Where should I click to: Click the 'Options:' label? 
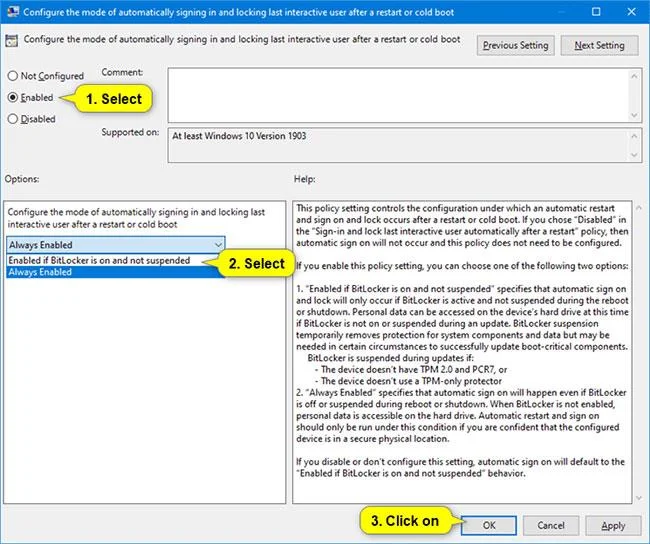[x=22, y=179]
